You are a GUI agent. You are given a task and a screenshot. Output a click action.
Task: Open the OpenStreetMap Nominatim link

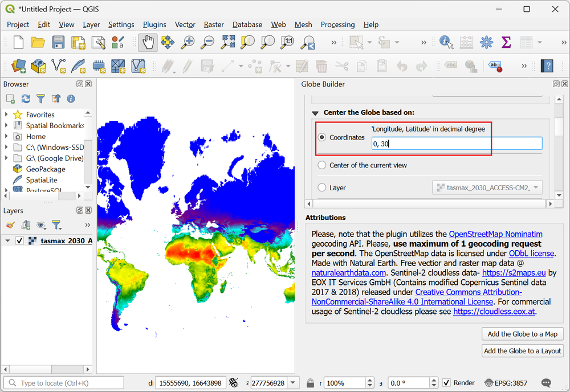tap(495, 234)
